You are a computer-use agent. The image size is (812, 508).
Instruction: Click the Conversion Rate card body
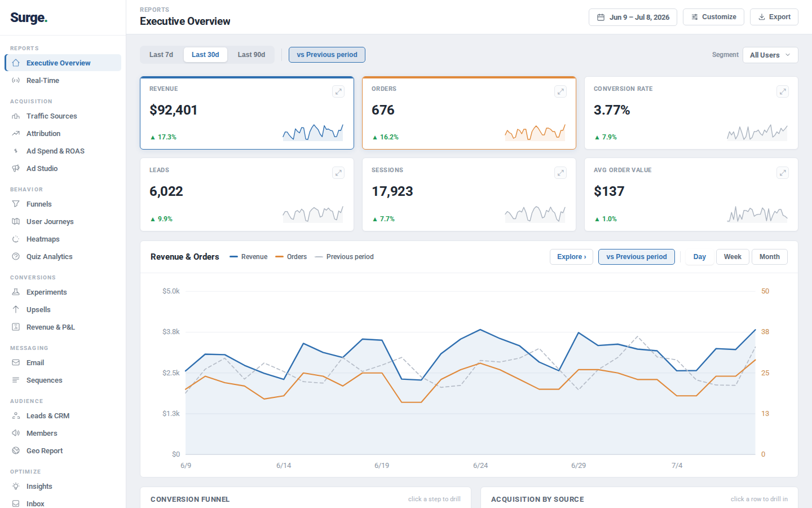tap(691, 113)
